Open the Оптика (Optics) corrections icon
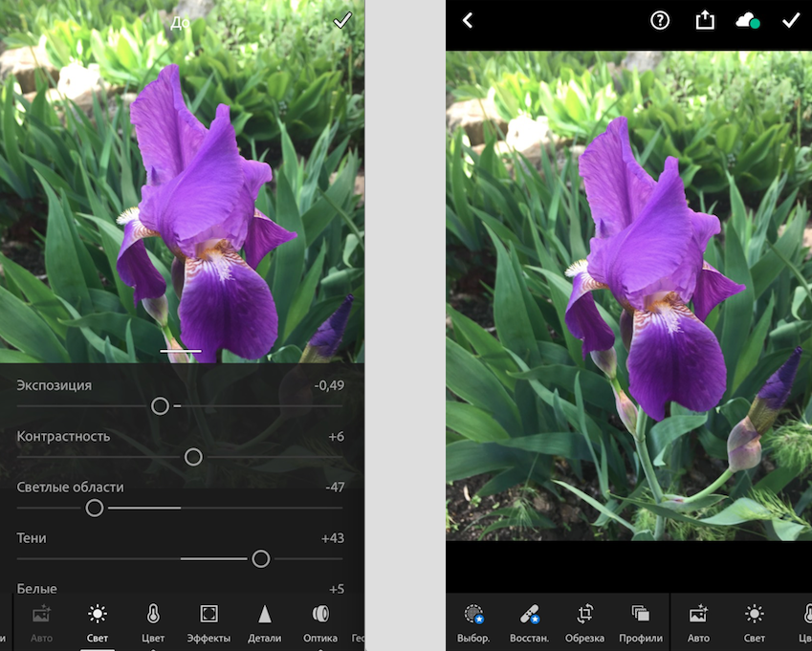The height and width of the screenshot is (651, 812). tap(320, 617)
